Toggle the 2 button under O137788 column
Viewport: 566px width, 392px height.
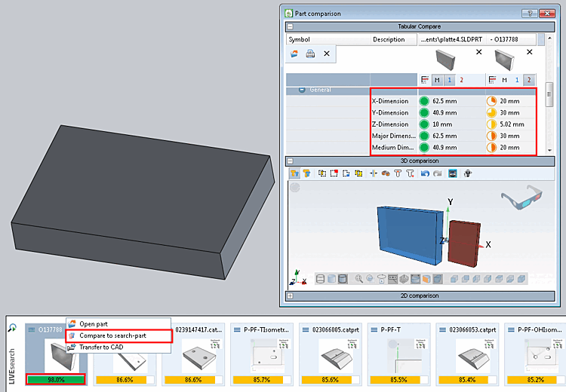tap(529, 80)
